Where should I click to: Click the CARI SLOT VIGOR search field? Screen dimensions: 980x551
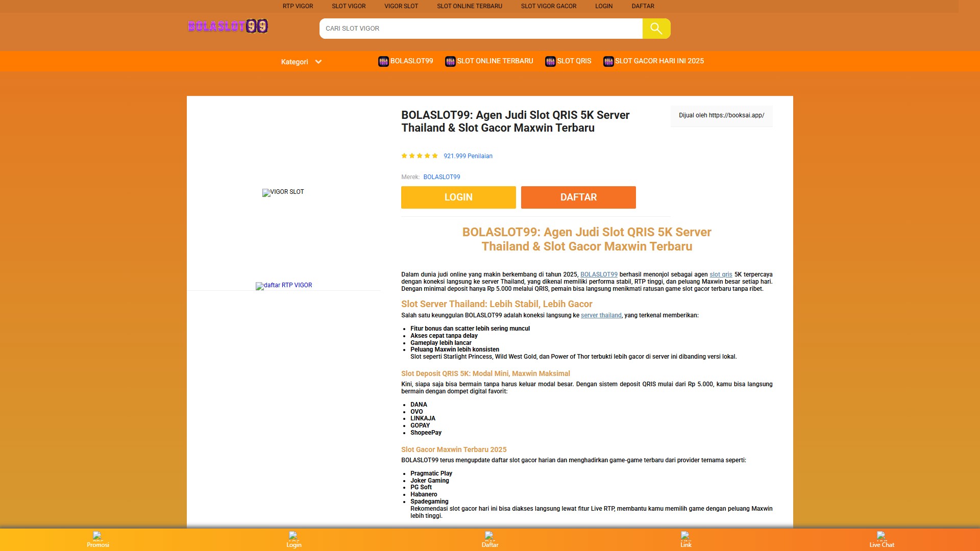480,29
